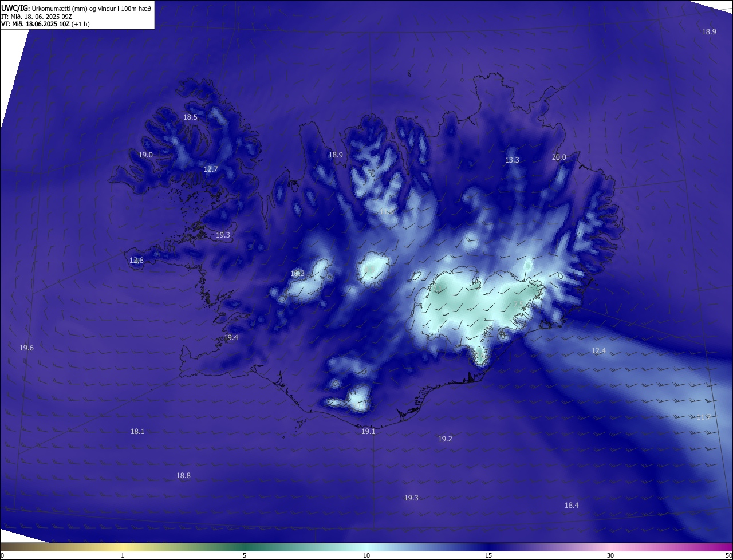Screen dimensions: 733x560
Task: Click the 12.7 value label
Action: click(x=211, y=169)
